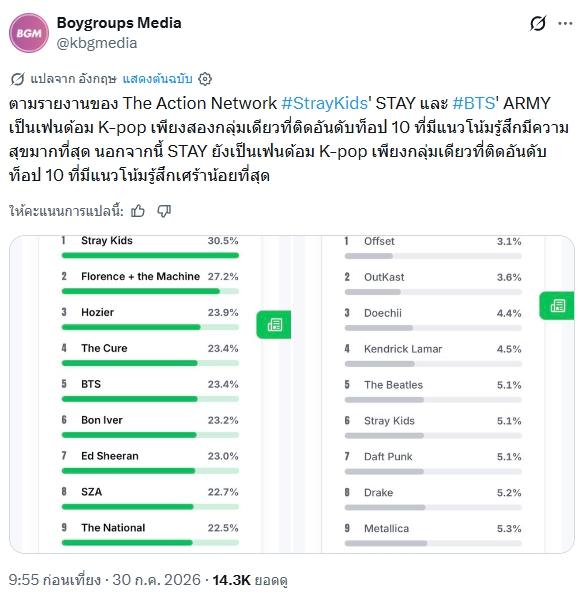Click the green news icon on left chart
This screenshot has width=587, height=597.
(x=274, y=324)
